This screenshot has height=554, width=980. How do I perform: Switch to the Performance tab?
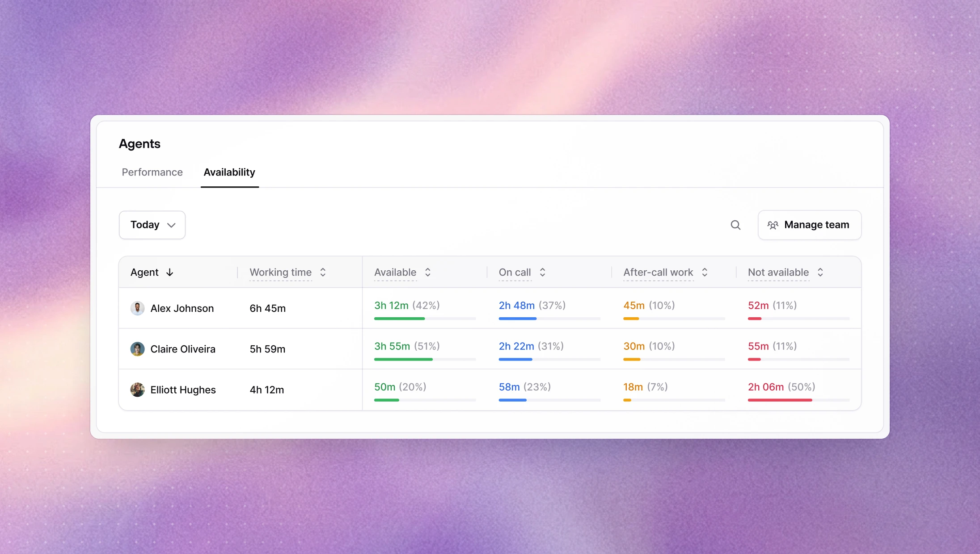point(152,172)
